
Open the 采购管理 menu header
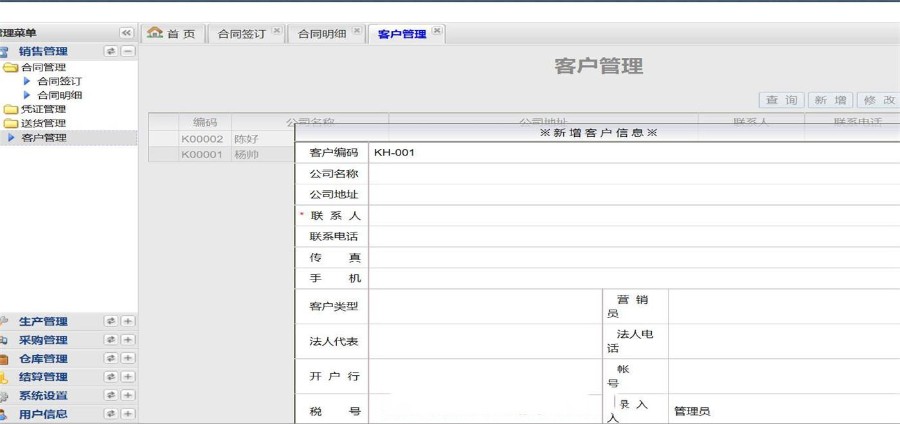pos(43,340)
